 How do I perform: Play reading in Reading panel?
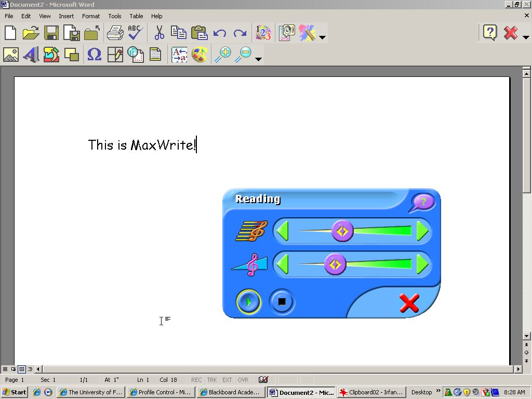[249, 302]
